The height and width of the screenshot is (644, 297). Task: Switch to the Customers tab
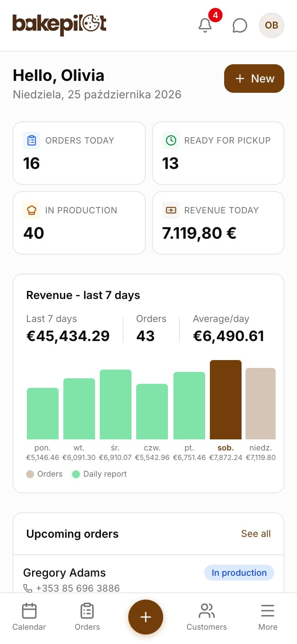(x=207, y=617)
